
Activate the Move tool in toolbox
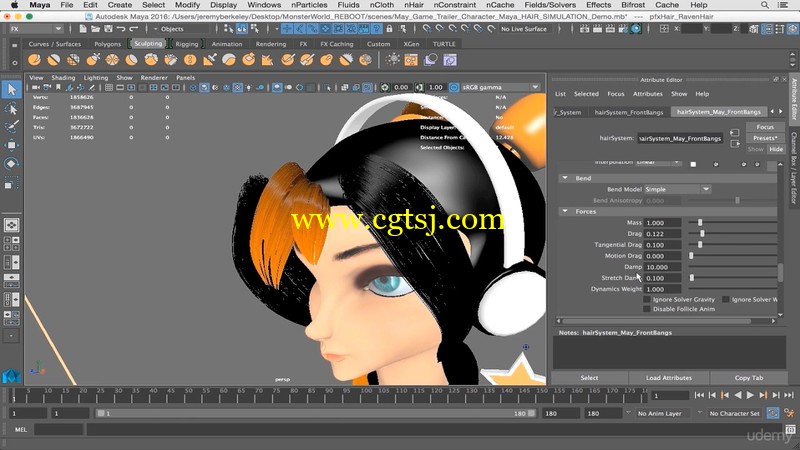pos(11,145)
